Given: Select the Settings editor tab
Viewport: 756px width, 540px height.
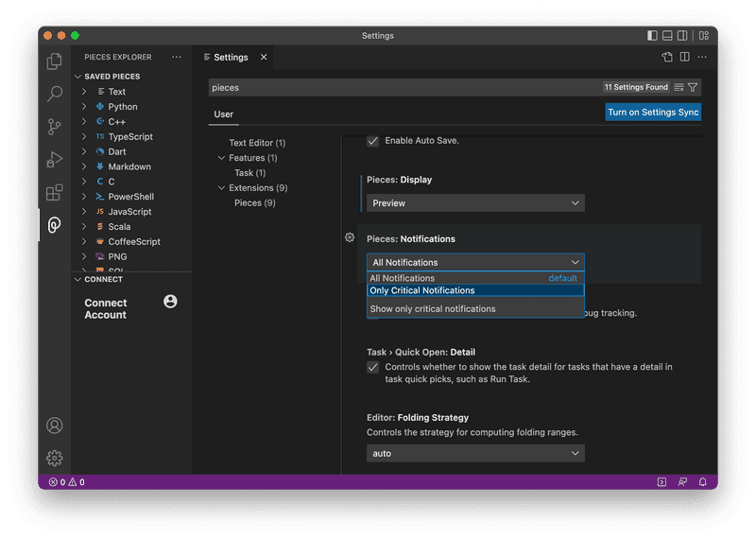Looking at the screenshot, I should click(231, 57).
